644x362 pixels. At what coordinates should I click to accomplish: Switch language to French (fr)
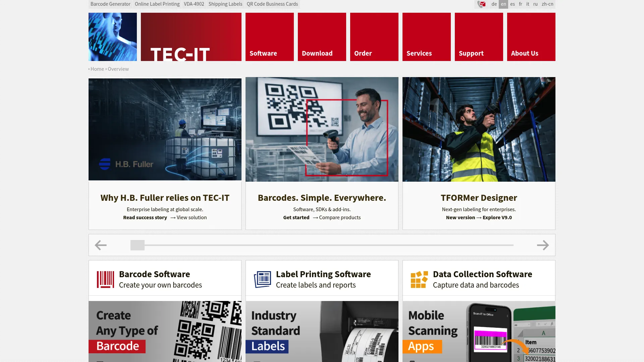pyautogui.click(x=521, y=4)
